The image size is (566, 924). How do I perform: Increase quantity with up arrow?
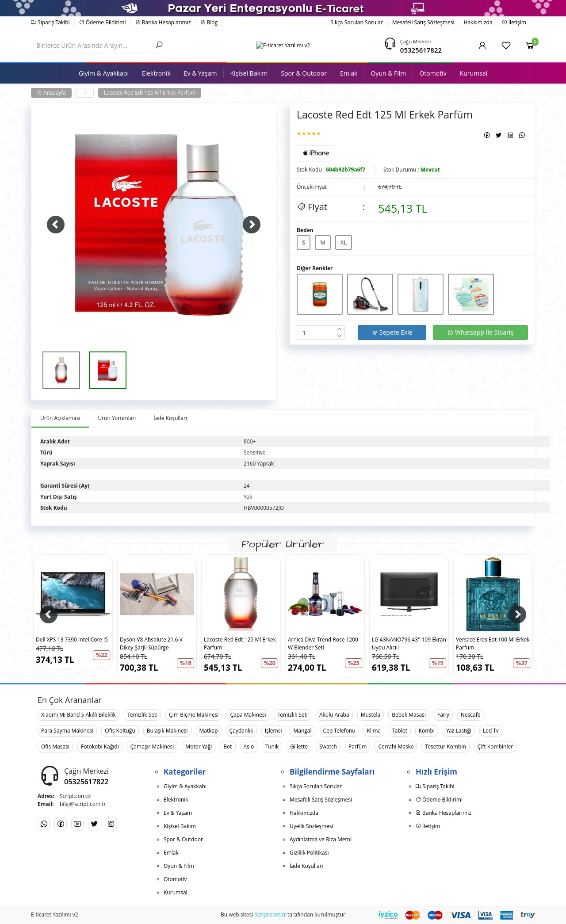coord(339,329)
